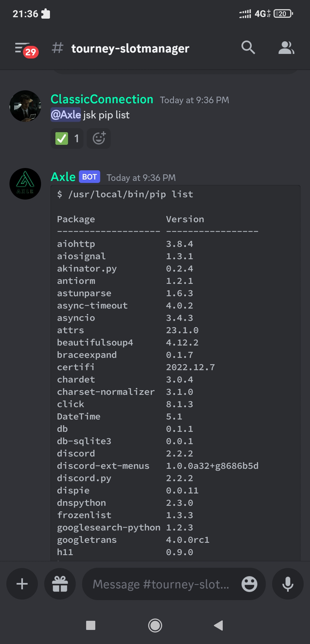Tap the microphone icon for voice message
This screenshot has height=644, width=310.
pyautogui.click(x=288, y=584)
